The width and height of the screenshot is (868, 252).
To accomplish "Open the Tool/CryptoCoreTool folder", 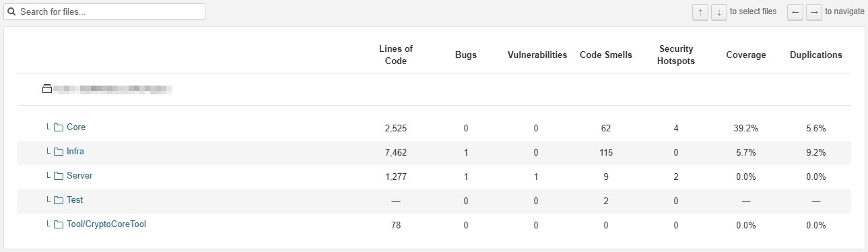I will click(x=106, y=224).
